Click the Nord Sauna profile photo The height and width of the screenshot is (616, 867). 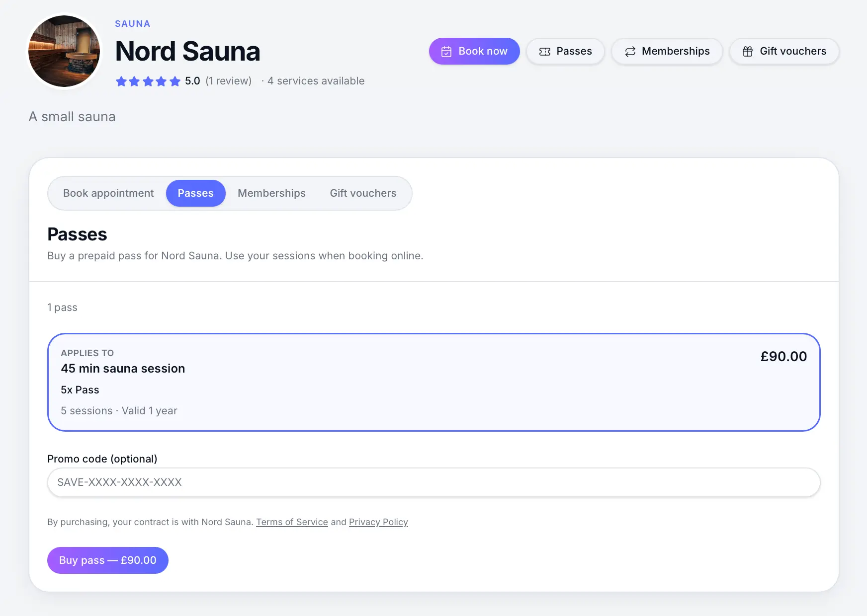click(64, 51)
